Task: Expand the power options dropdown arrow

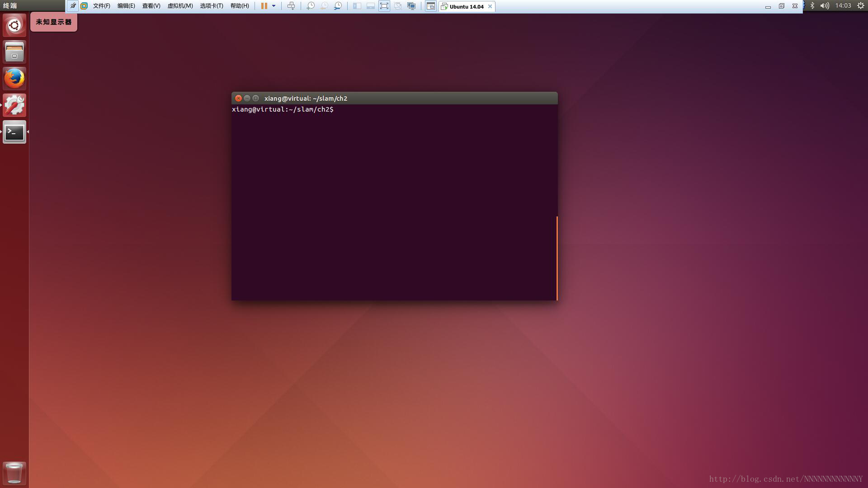Action: click(274, 6)
